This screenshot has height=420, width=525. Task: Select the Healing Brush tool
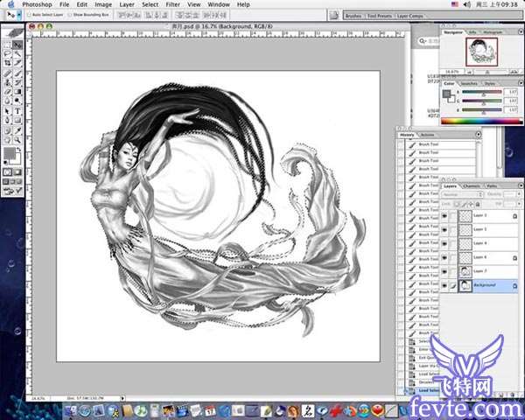click(8, 73)
